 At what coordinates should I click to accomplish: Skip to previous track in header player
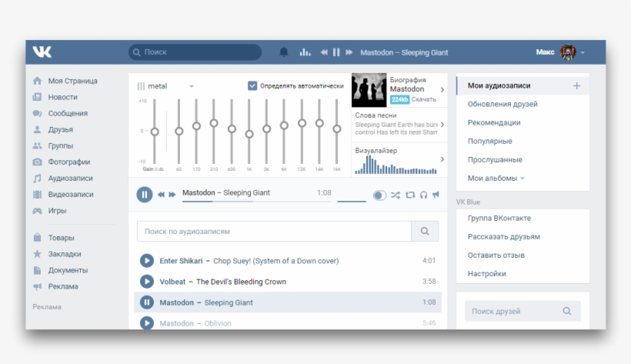tap(324, 52)
